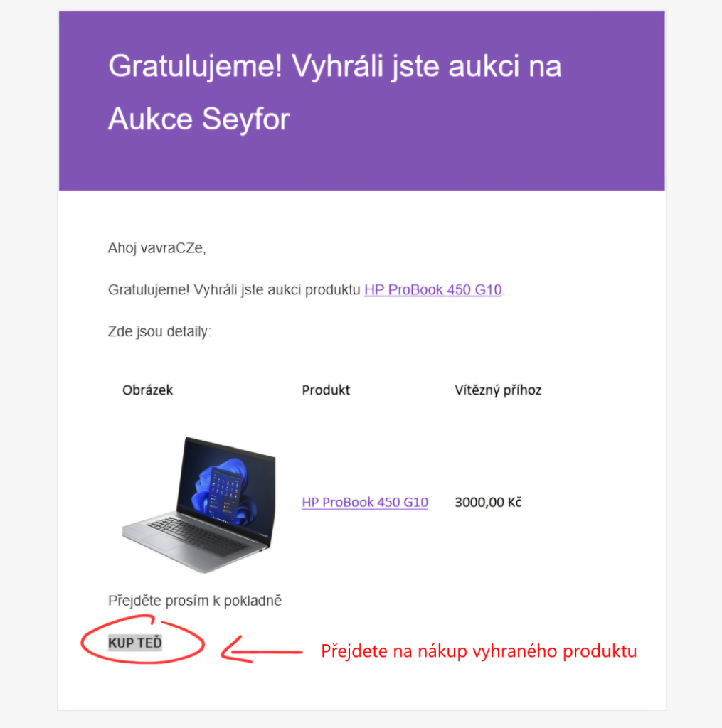The height and width of the screenshot is (728, 722).
Task: Click the 'Zde jsou detaily:' text
Action: click(159, 331)
